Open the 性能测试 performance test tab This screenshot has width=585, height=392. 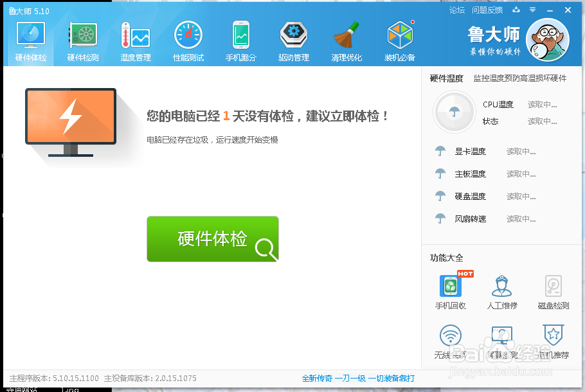tap(188, 41)
